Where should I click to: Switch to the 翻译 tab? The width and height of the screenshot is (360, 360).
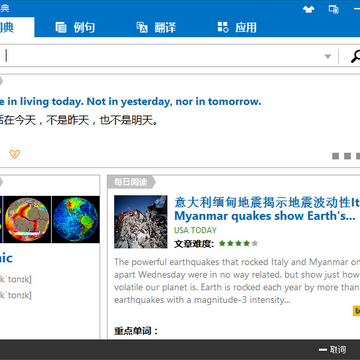coord(156,27)
